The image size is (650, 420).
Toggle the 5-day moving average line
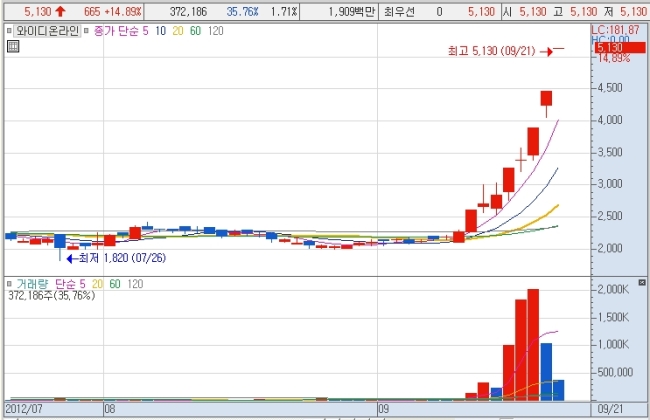coord(146,31)
